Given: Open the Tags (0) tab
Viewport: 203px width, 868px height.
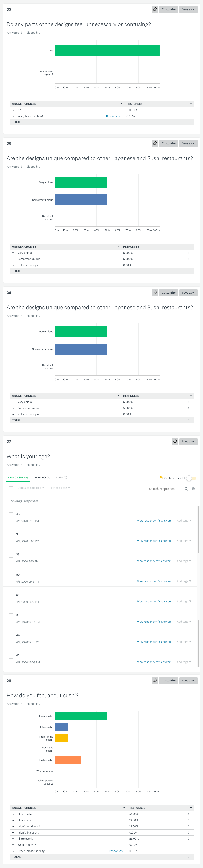Looking at the screenshot, I should (x=62, y=477).
